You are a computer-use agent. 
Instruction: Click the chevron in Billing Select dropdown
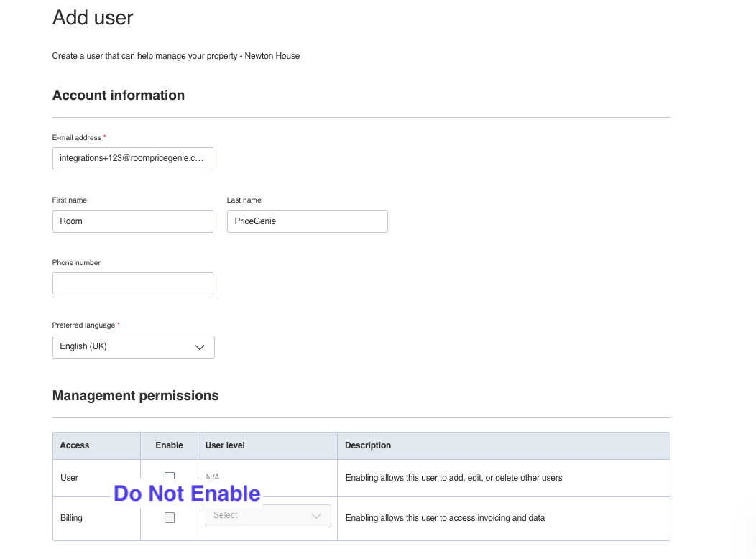316,516
